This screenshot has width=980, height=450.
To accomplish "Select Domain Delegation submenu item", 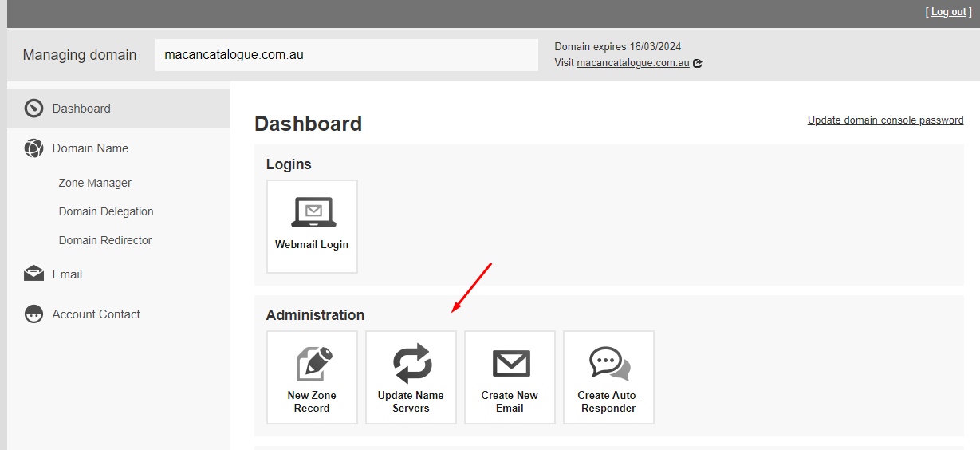I will point(106,211).
